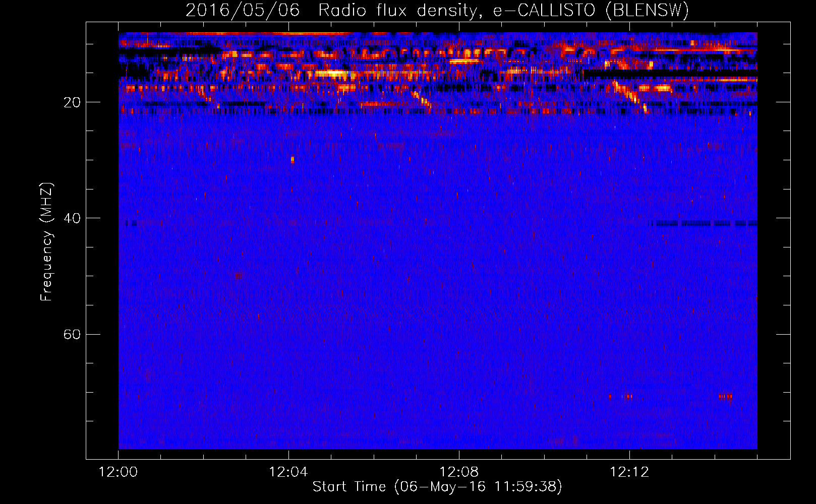Click the 20 frequency tick label
Image resolution: width=816 pixels, height=504 pixels.
(72, 102)
